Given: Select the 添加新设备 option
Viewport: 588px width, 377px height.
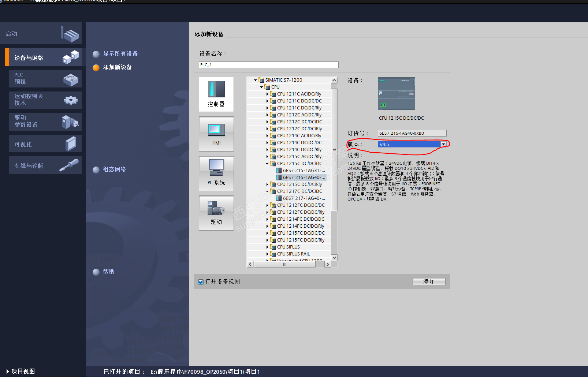Looking at the screenshot, I should [113, 67].
